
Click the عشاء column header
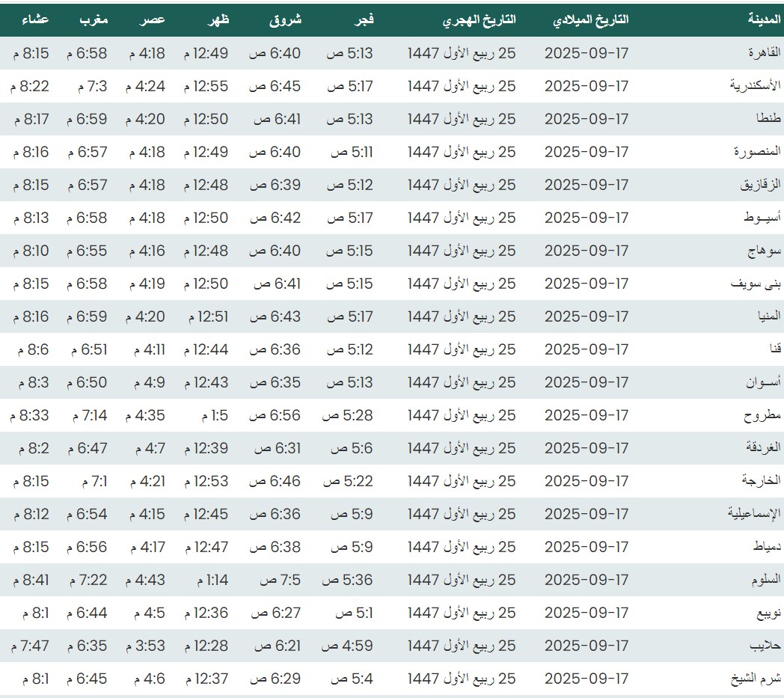(x=35, y=19)
